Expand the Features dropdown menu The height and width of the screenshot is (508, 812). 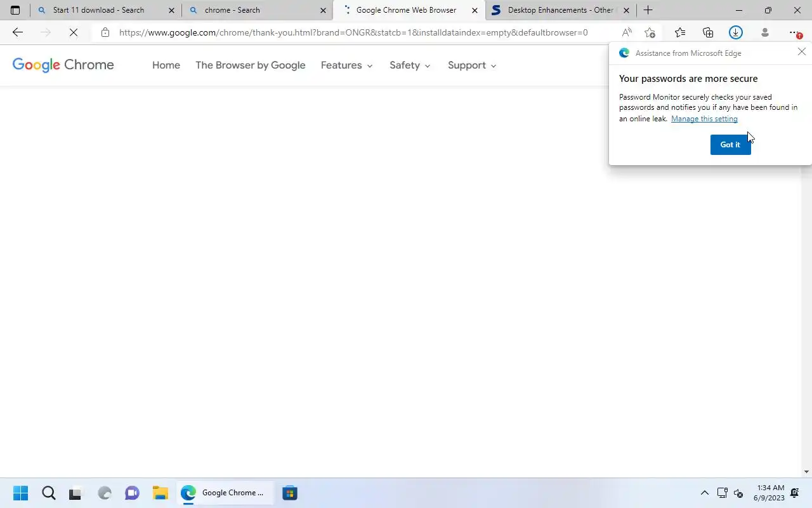[x=347, y=65]
